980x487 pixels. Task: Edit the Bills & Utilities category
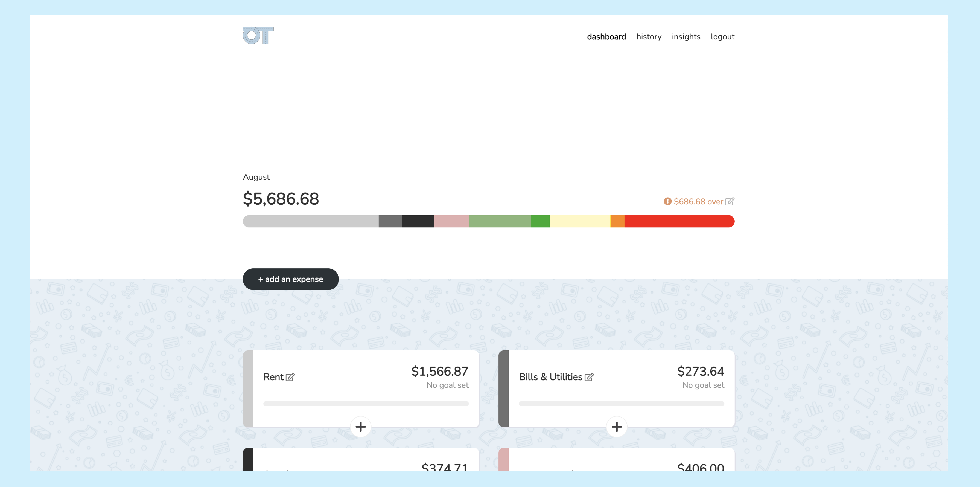click(589, 377)
